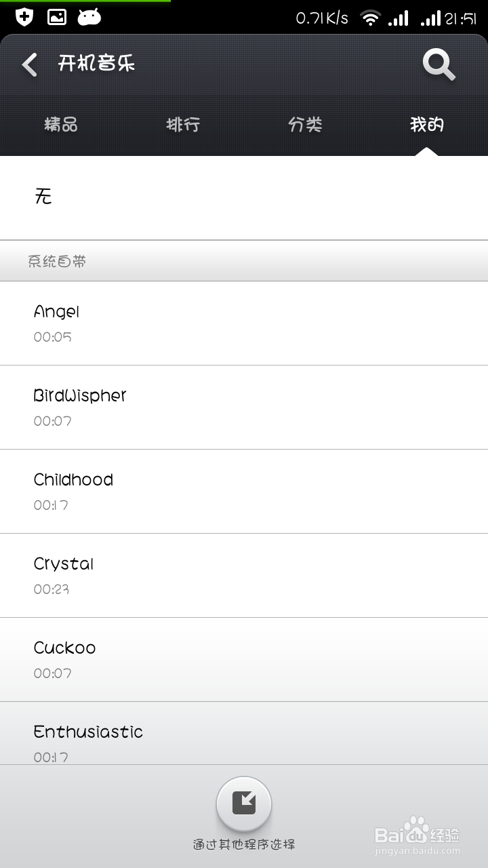Tap the 开机音乐 title text
This screenshot has width=488, height=868.
pos(96,64)
